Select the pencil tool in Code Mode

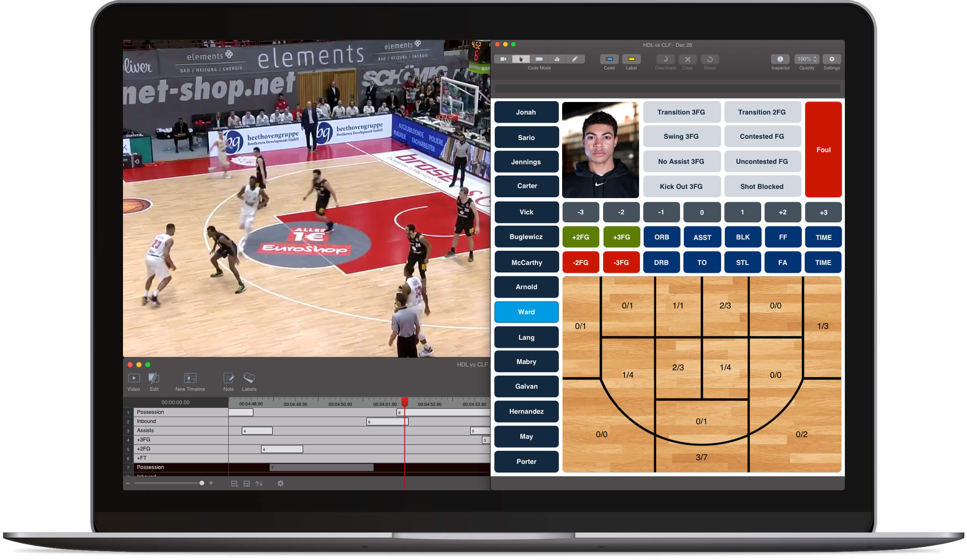pos(575,59)
